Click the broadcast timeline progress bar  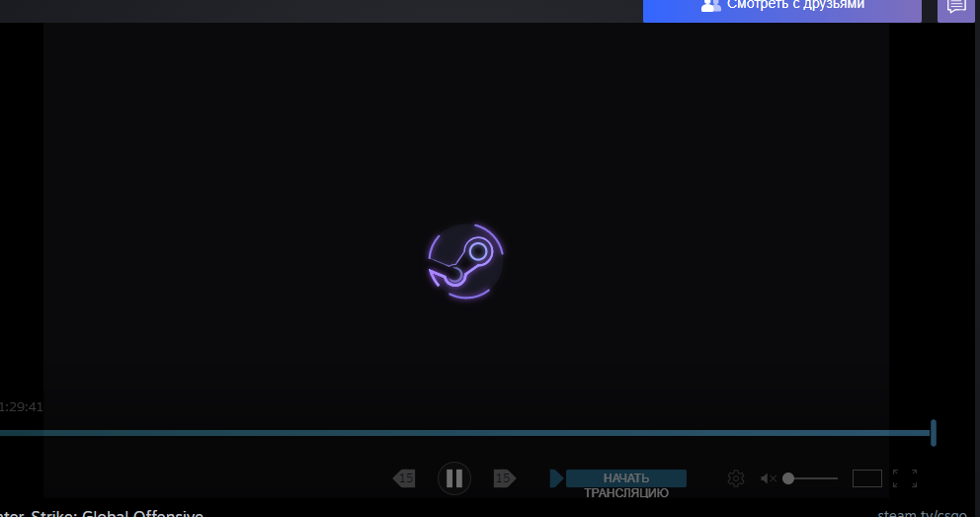[463, 433]
